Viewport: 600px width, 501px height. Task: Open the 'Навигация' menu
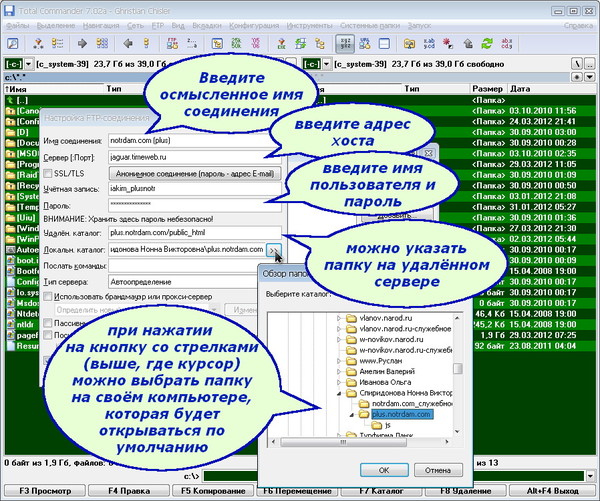[101, 26]
